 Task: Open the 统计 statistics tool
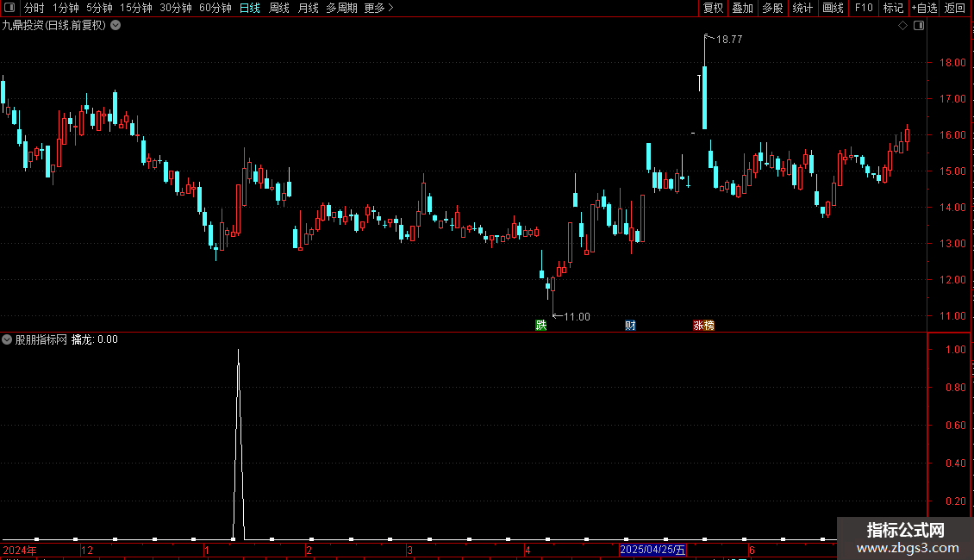(x=802, y=8)
